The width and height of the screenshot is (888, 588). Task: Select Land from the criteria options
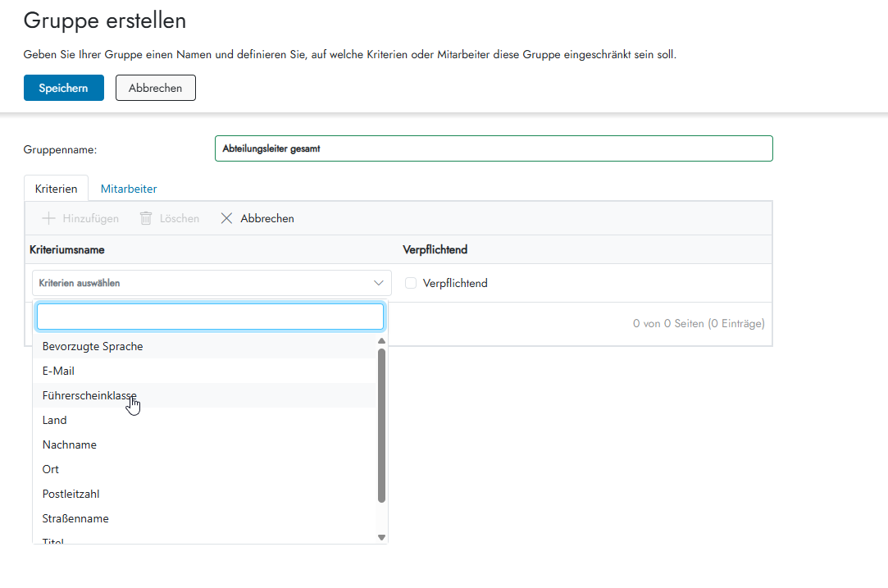pos(55,420)
